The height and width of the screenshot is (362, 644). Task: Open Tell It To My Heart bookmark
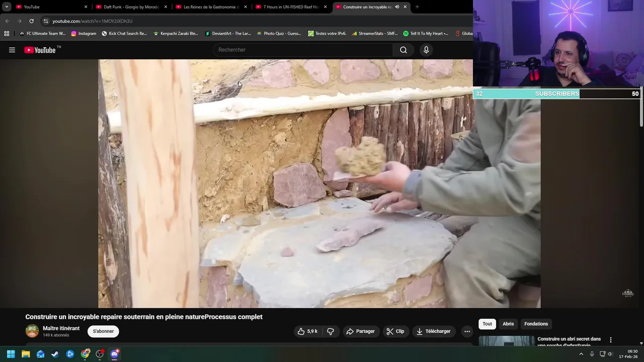coord(426,34)
